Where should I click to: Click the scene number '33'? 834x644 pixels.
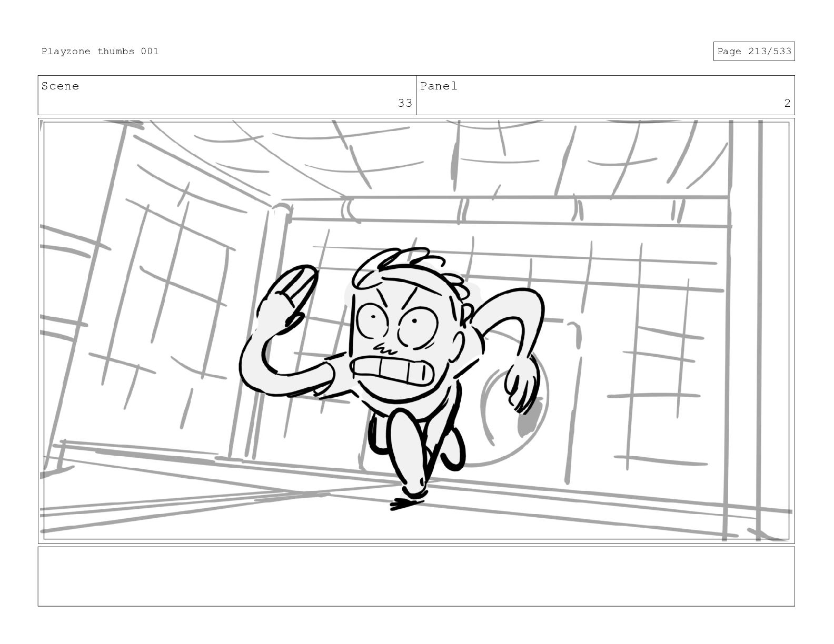click(404, 103)
